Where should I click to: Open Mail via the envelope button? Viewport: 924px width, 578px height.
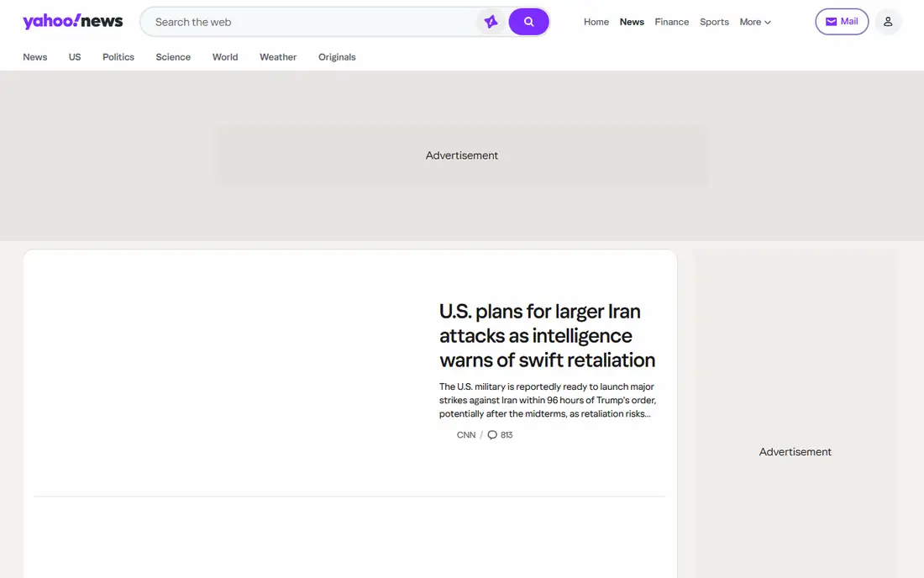[x=842, y=22]
